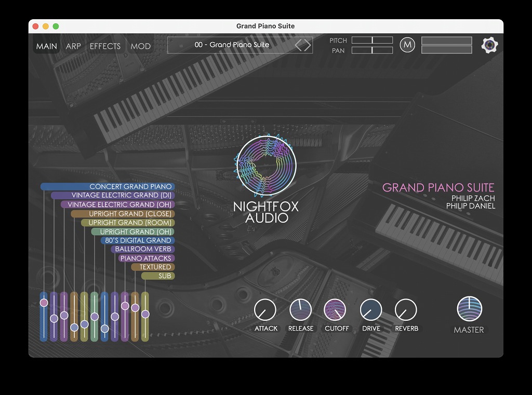Select next preset with right arrow
This screenshot has width=532, height=395.
pyautogui.click(x=308, y=45)
